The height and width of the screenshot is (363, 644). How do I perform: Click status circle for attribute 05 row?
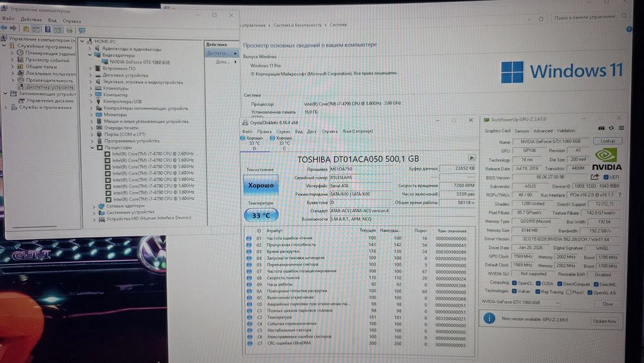pos(249,265)
